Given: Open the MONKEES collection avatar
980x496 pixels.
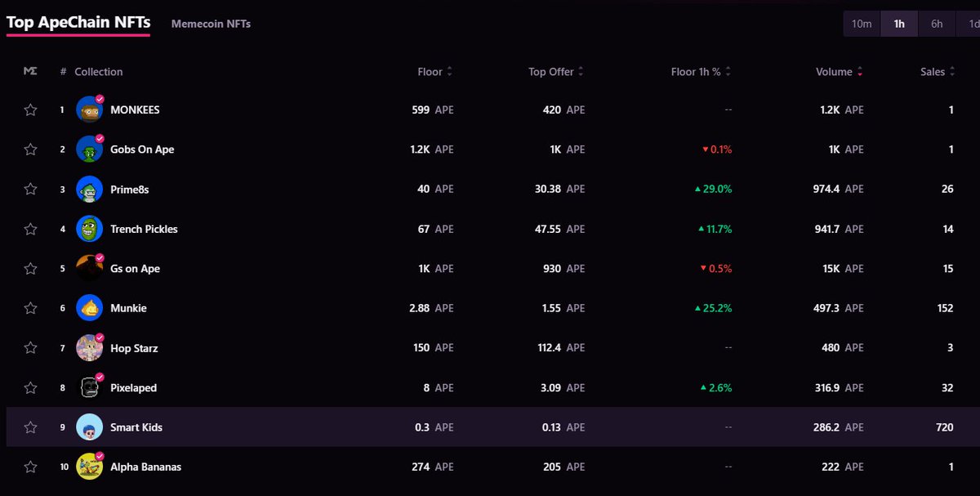Looking at the screenshot, I should pyautogui.click(x=89, y=109).
